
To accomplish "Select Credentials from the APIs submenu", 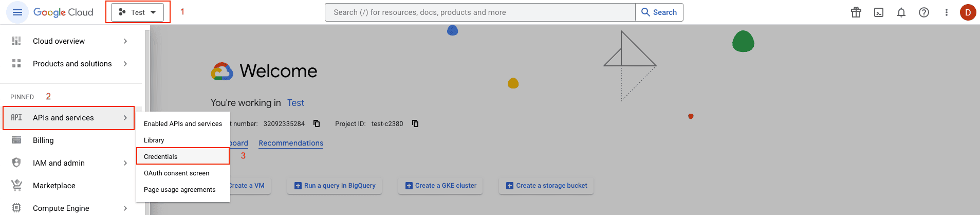I will point(161,156).
